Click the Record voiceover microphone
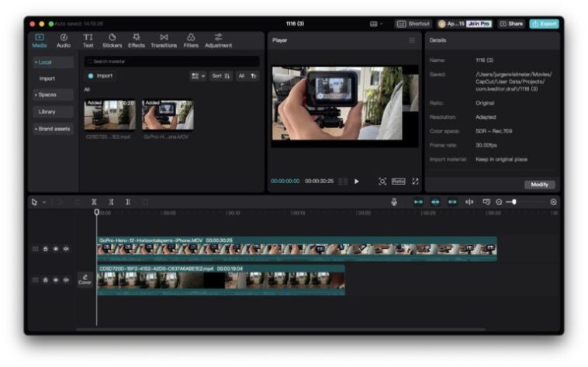 click(394, 202)
